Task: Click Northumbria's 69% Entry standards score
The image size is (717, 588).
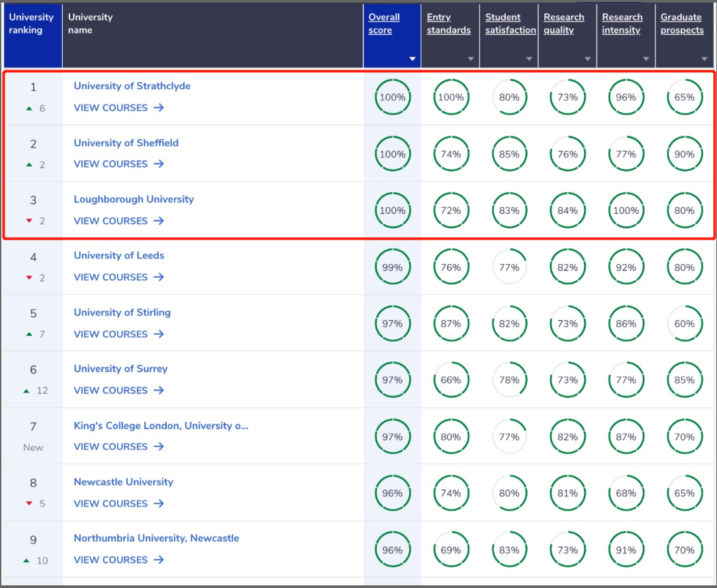Action: [x=451, y=550]
